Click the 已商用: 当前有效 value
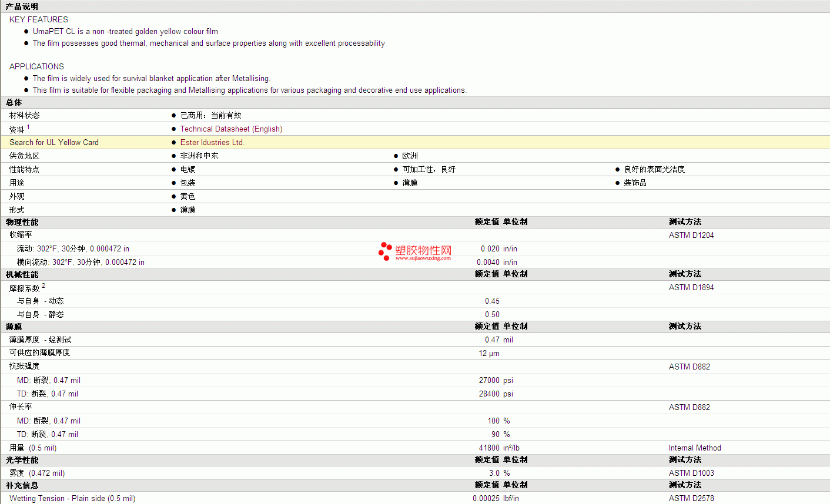Viewport: 830px width, 504px height. 211,115
